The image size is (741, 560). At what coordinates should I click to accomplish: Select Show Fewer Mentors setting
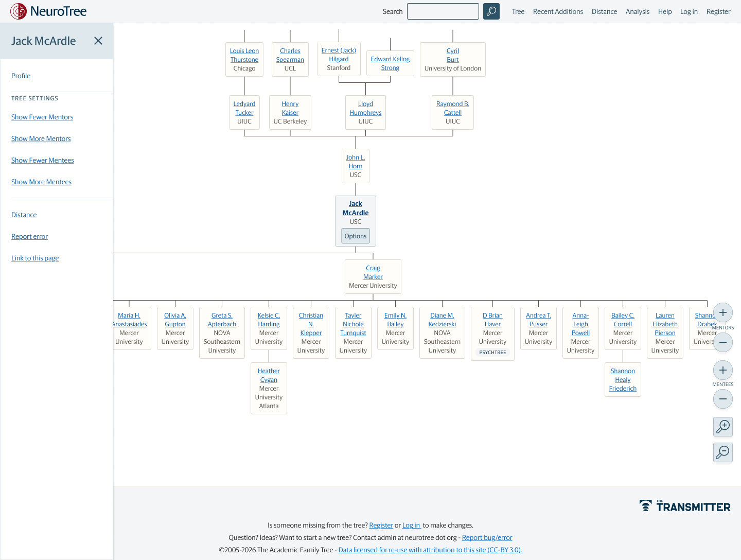[x=42, y=117]
